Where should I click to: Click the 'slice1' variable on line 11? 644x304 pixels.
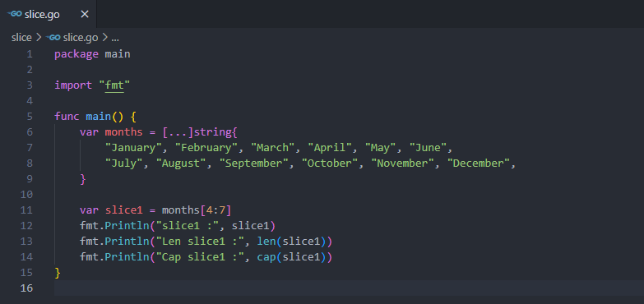[x=123, y=210]
